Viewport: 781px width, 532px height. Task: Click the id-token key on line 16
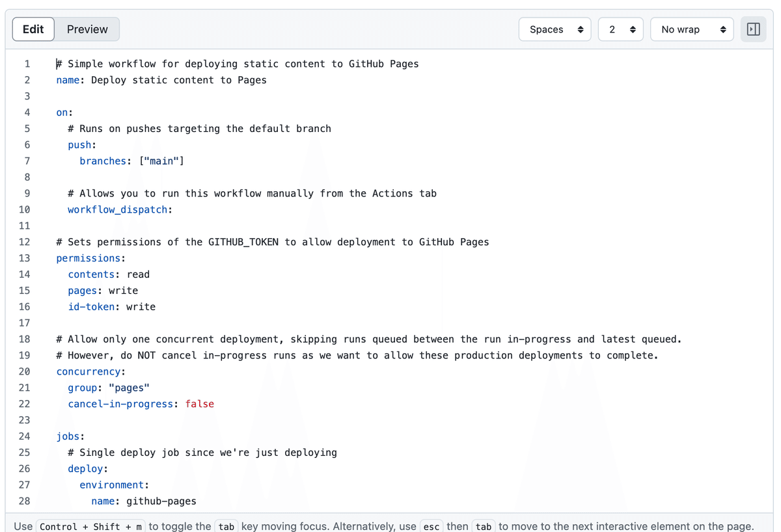click(91, 307)
